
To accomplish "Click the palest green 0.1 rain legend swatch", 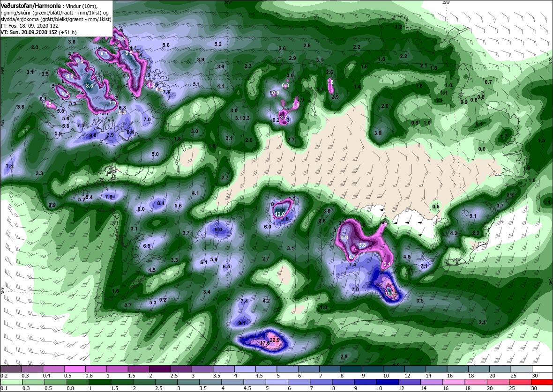I will 11,382.
